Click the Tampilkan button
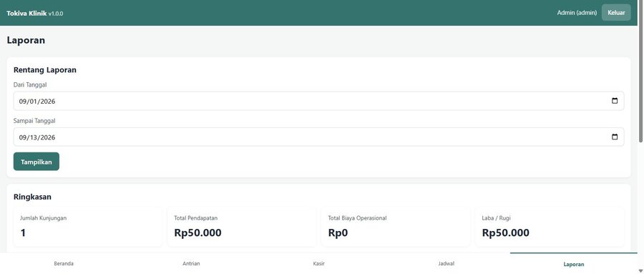The width and height of the screenshot is (644, 274). (x=36, y=162)
